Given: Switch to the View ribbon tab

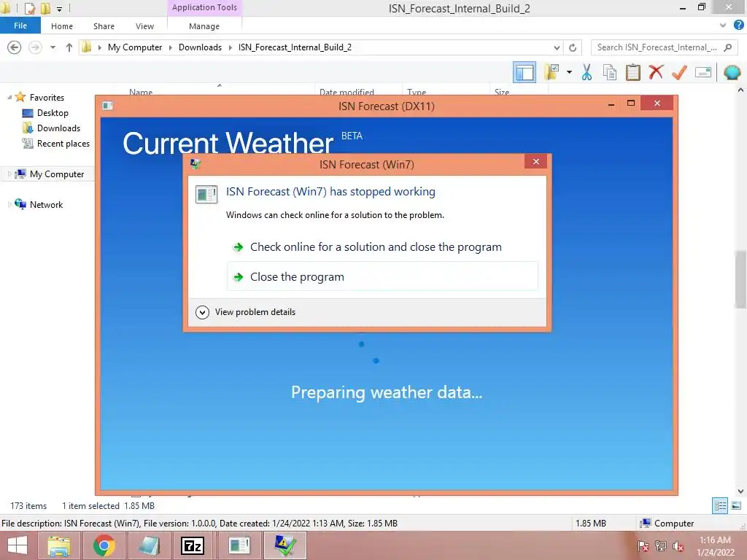Looking at the screenshot, I should point(144,26).
